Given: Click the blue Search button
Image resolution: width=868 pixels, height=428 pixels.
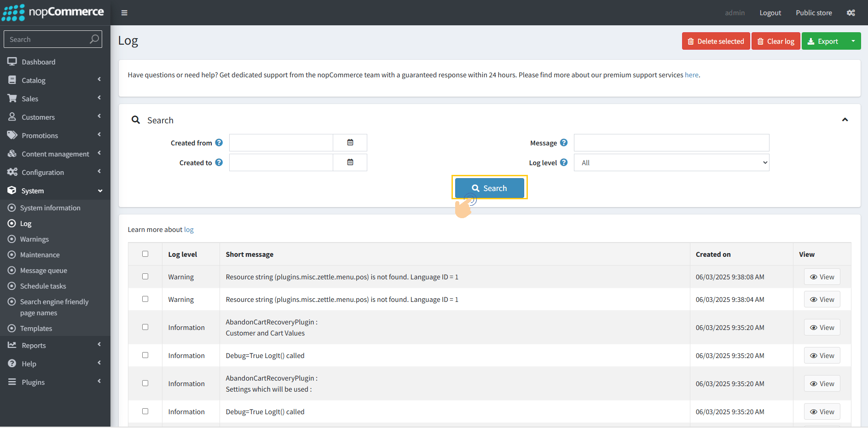Looking at the screenshot, I should pyautogui.click(x=489, y=188).
